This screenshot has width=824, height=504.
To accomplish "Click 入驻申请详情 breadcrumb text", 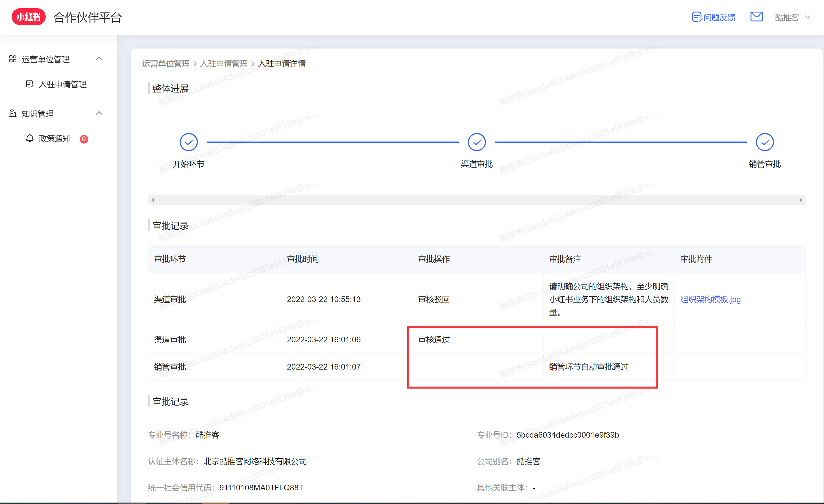I will [282, 64].
